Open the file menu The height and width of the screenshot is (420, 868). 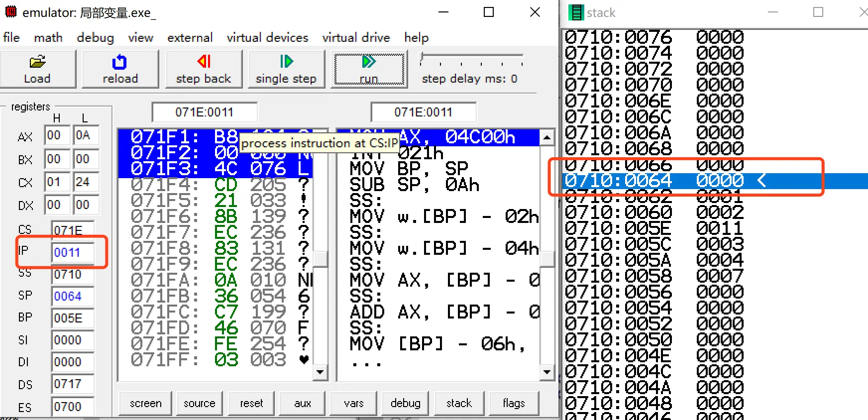(x=11, y=38)
